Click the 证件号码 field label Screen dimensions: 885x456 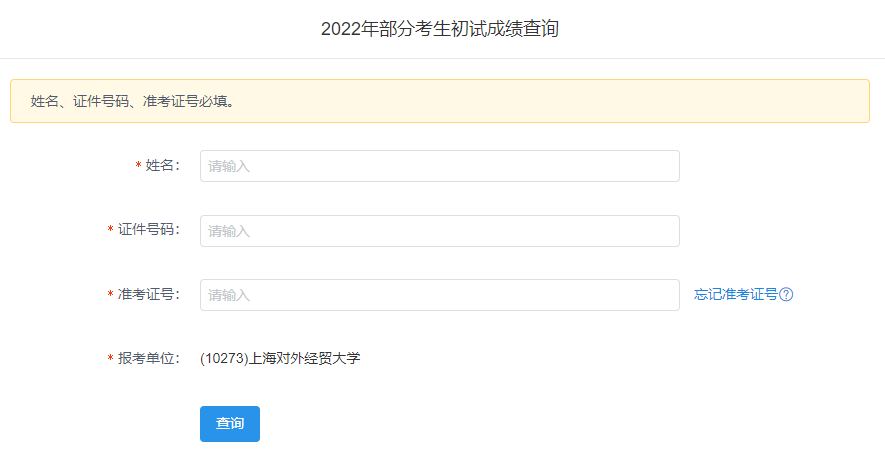click(148, 231)
